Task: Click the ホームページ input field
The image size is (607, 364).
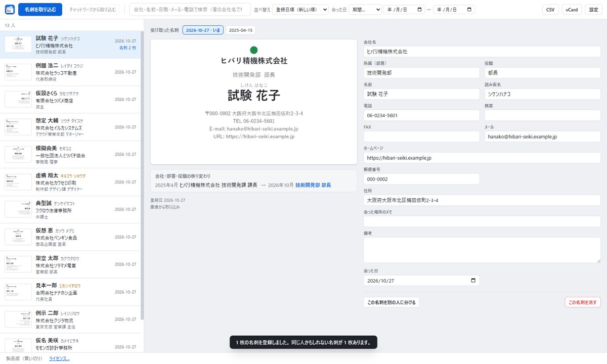Action: click(482, 158)
